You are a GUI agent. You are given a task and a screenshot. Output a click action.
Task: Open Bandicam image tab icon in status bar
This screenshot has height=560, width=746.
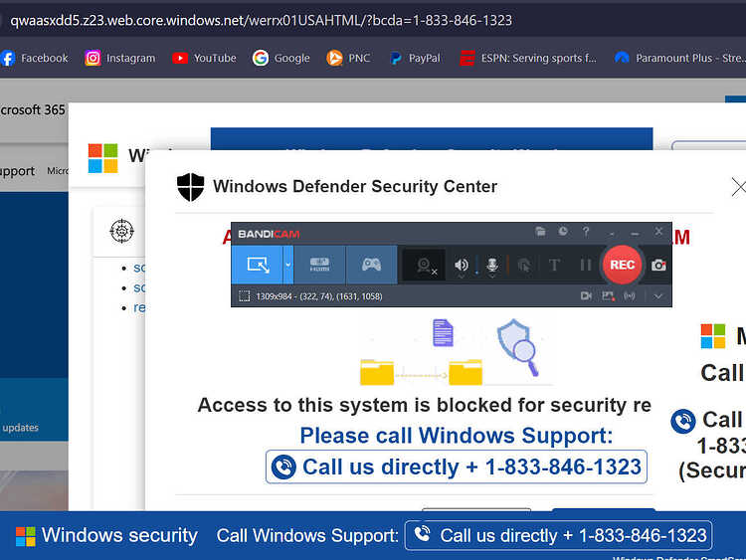pos(608,296)
